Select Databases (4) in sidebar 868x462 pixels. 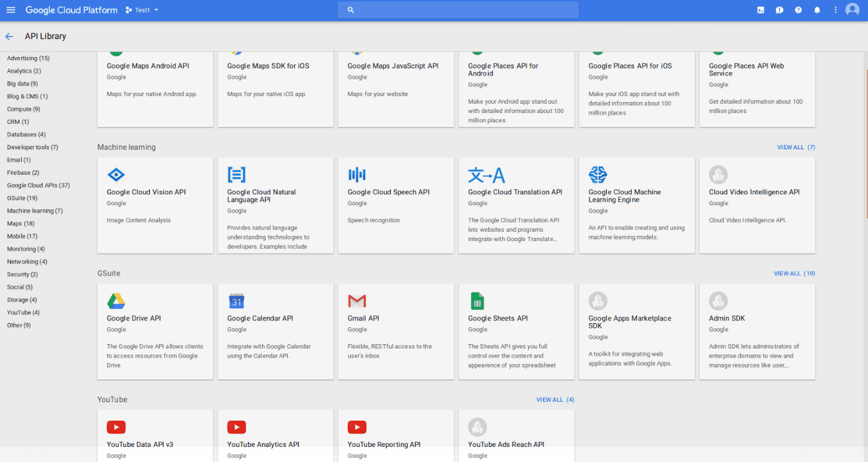(26, 135)
